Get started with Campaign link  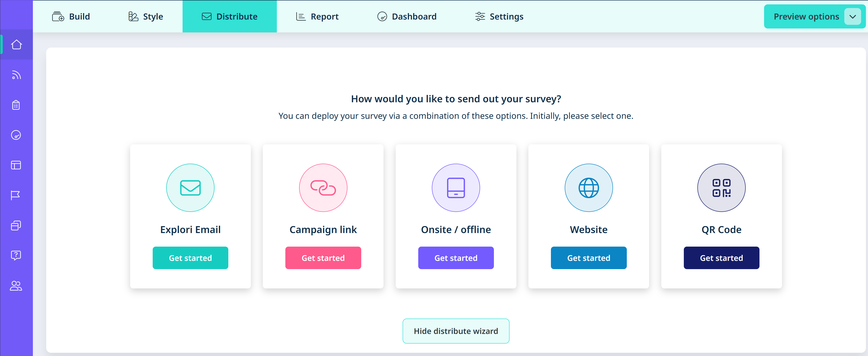(323, 258)
